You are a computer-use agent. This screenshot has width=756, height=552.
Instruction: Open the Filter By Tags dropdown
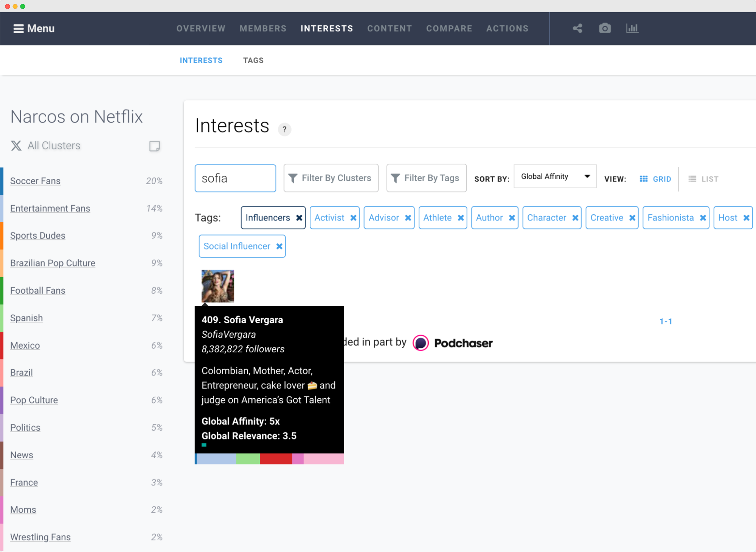click(426, 178)
